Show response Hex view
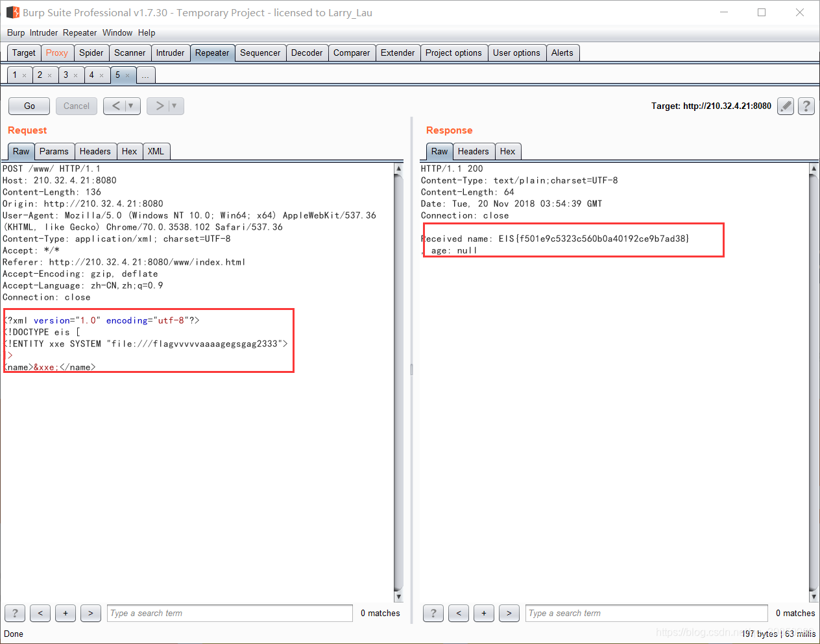The width and height of the screenshot is (820, 644). click(x=508, y=152)
